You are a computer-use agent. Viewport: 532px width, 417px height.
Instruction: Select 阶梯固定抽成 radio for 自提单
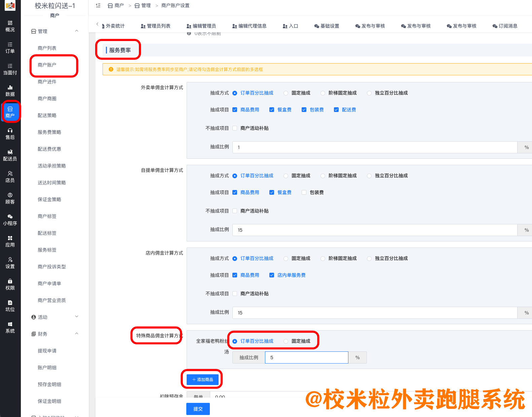pos(323,176)
